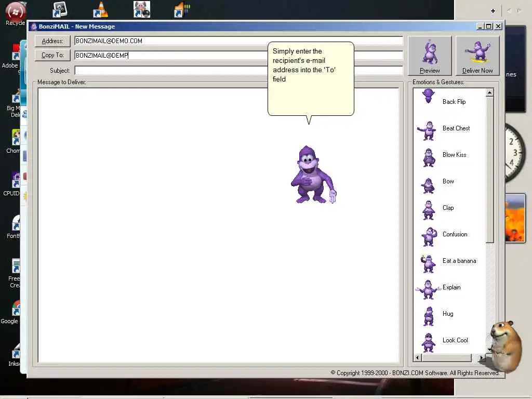Choose the Look Cool gesture icon

tap(428, 343)
